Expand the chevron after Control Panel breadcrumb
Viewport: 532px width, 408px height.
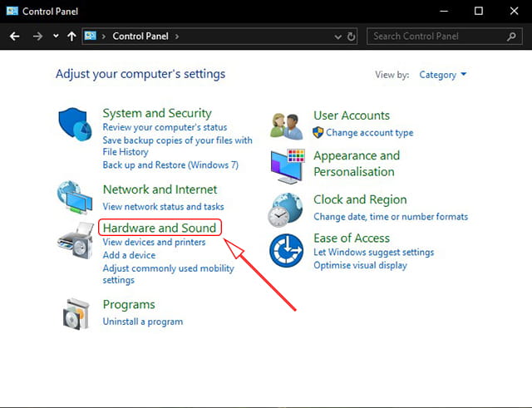(x=177, y=37)
